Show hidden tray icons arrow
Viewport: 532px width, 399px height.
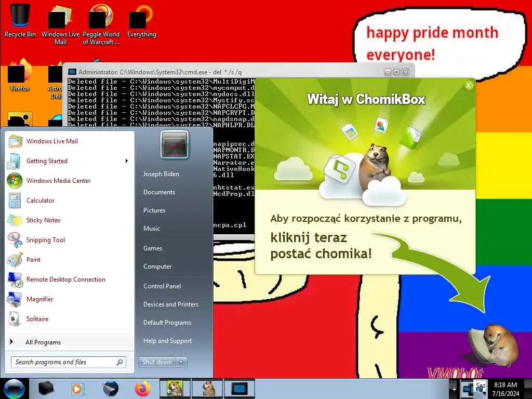click(454, 389)
